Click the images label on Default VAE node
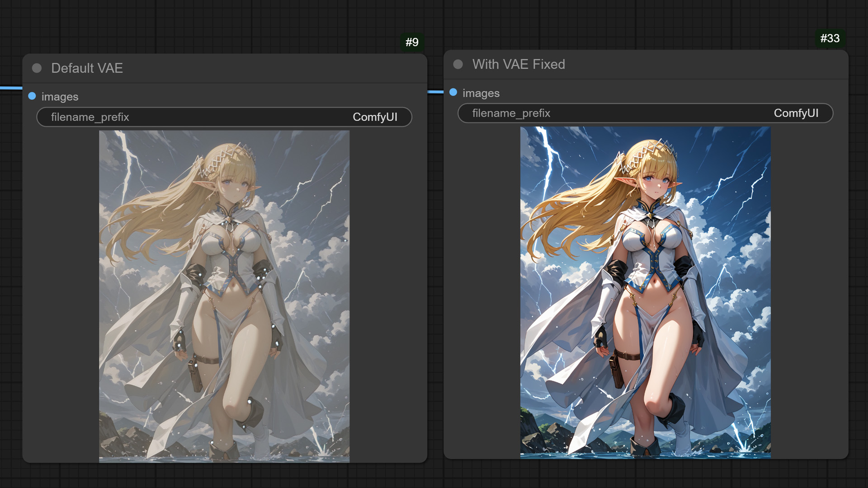868x488 pixels. (60, 97)
